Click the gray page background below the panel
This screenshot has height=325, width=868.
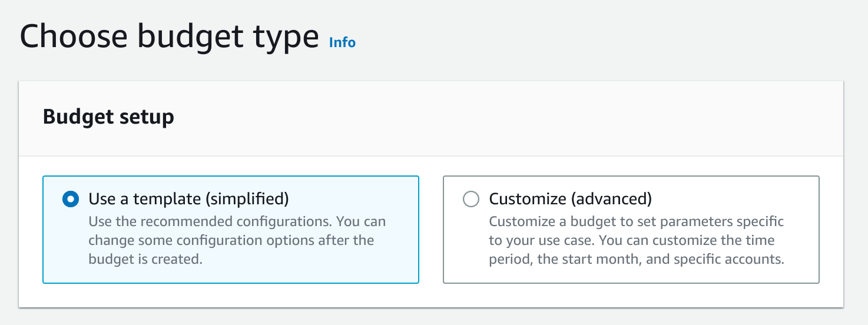[412, 317]
